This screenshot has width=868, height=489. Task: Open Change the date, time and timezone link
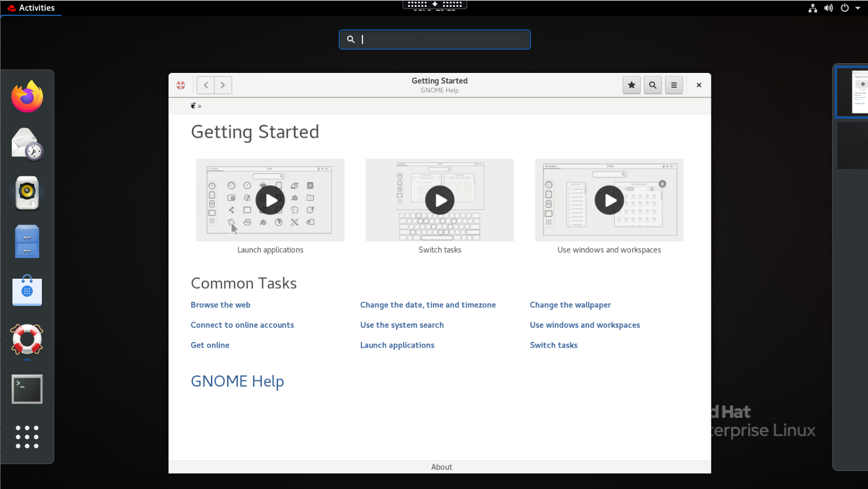click(427, 305)
